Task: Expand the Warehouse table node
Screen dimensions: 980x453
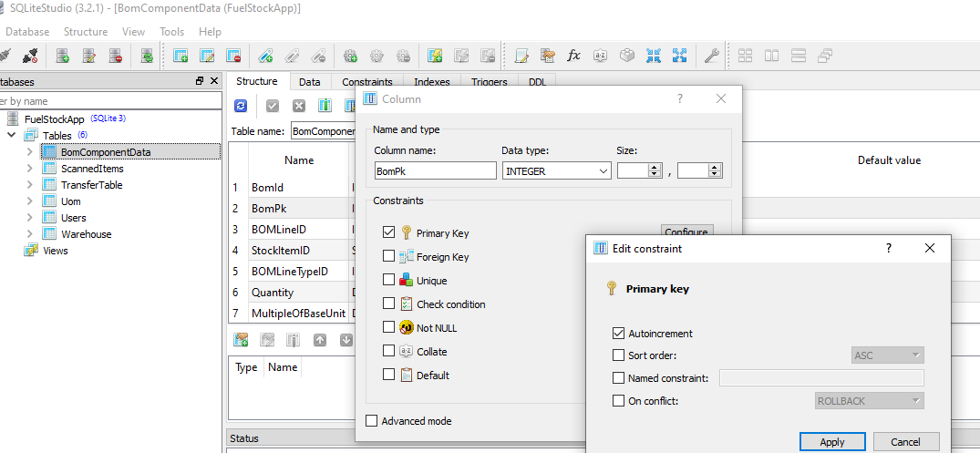Action: coord(29,234)
